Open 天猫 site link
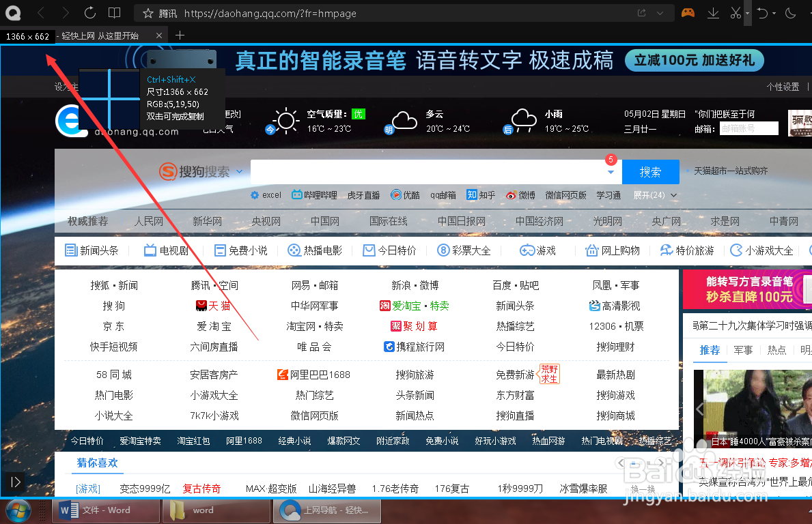This screenshot has height=524, width=812. point(213,306)
